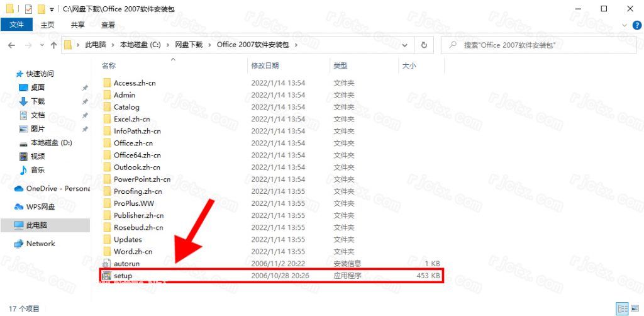Screen dimensions: 644x316
Task: Refresh the current folder view
Action: click(425, 45)
